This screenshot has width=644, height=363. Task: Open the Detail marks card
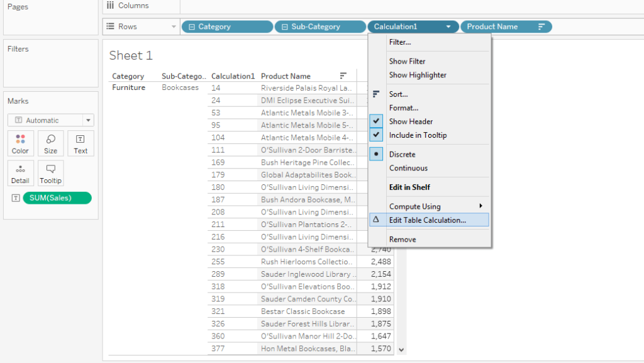(20, 174)
